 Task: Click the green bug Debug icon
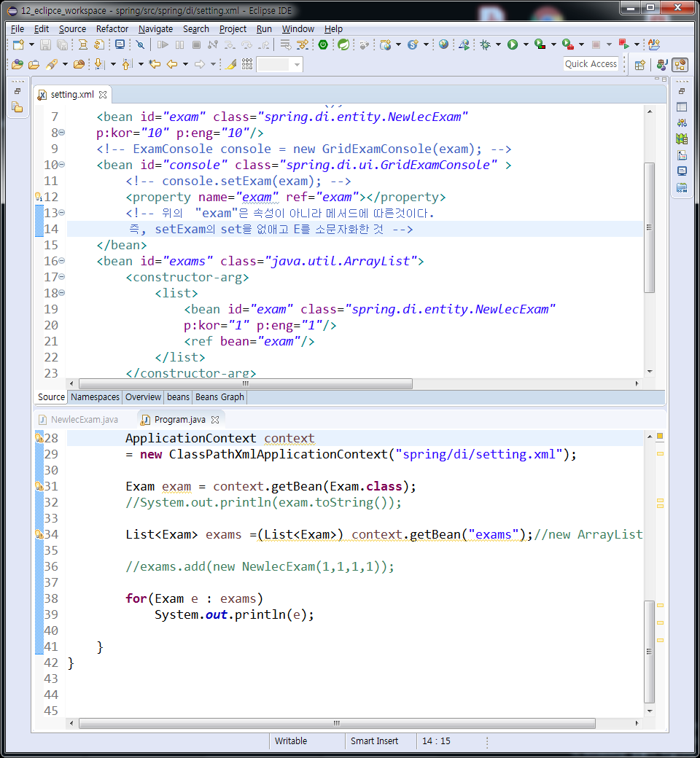coord(485,45)
